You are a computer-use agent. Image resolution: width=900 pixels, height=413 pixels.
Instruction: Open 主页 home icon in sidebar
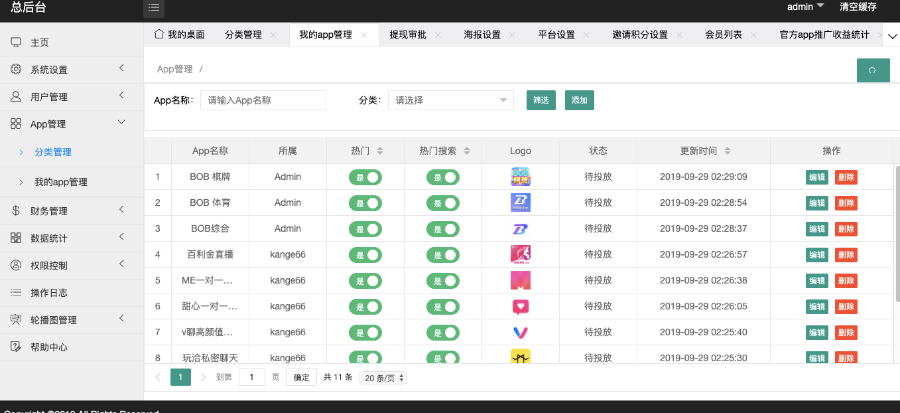pyautogui.click(x=16, y=42)
